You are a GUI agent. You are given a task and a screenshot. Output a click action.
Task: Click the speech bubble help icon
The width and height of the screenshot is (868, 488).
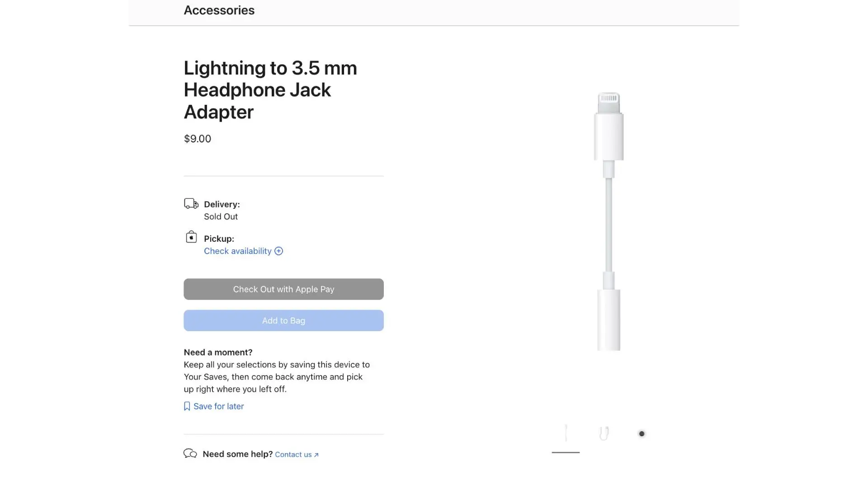[x=190, y=454]
